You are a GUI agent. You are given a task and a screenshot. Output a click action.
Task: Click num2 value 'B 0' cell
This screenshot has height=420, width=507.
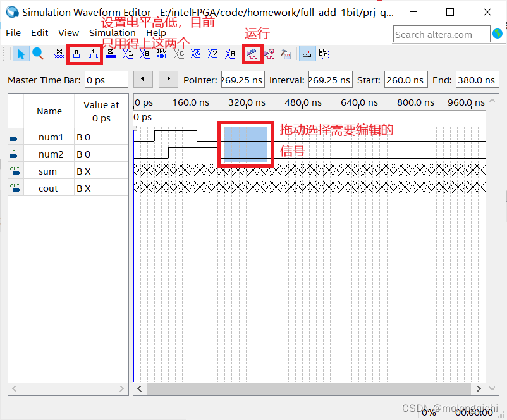101,154
